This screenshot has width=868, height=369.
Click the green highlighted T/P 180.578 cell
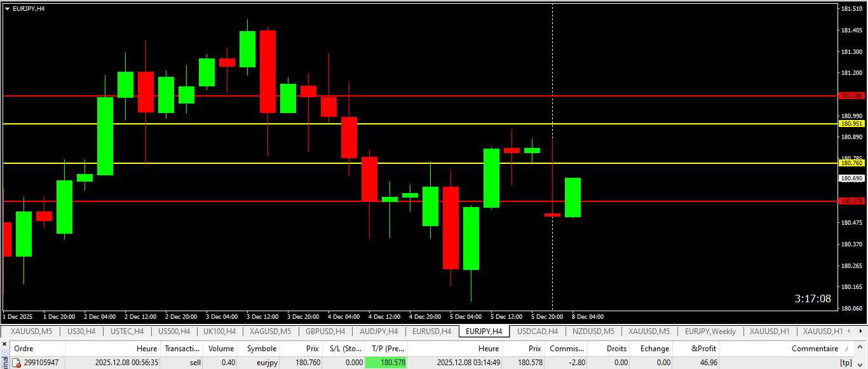click(x=386, y=363)
